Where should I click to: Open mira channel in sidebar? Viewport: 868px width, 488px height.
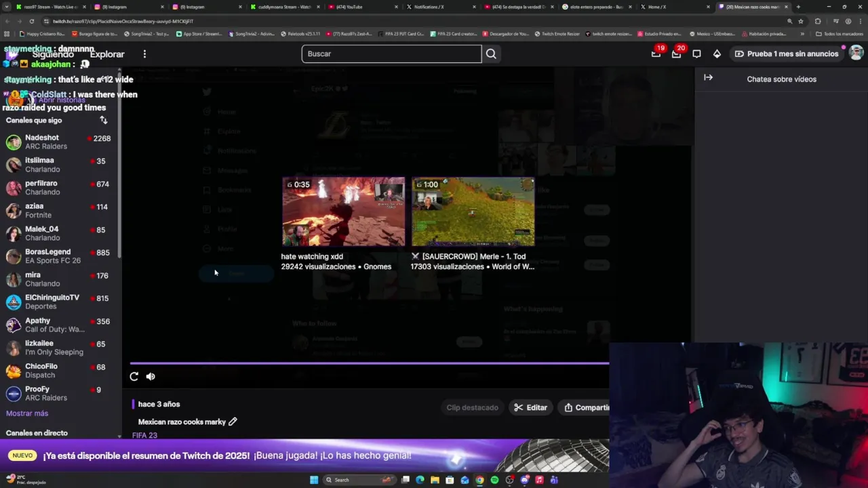tap(59, 279)
